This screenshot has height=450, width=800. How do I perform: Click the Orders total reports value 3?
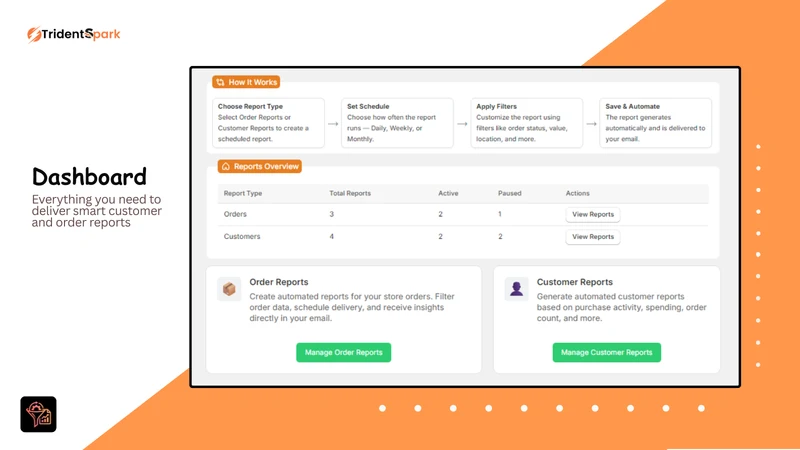pyautogui.click(x=332, y=214)
